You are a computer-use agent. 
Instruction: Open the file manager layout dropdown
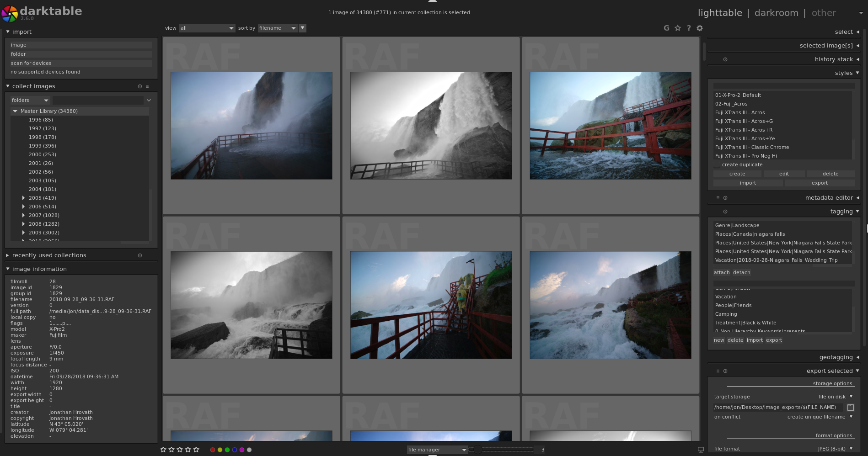437,450
